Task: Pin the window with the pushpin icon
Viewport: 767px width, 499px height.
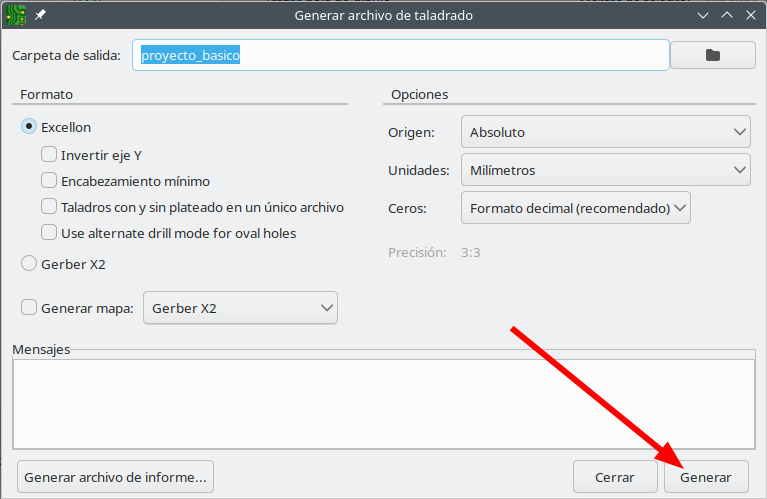Action: coord(40,16)
